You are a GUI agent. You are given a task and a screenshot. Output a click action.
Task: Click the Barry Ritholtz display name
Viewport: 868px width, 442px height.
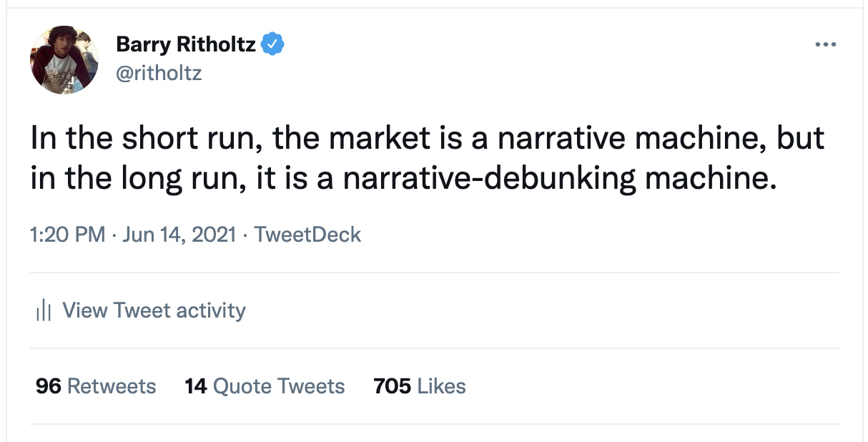coord(185,44)
